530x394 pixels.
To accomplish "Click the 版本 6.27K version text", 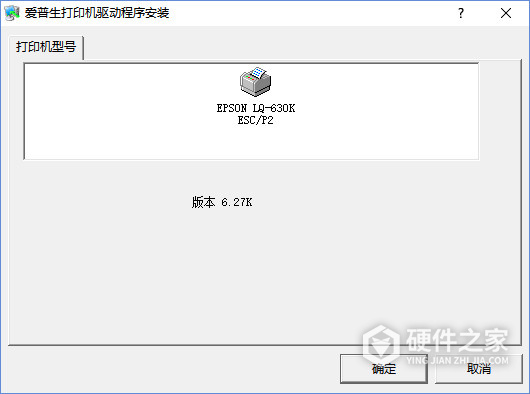I will point(222,202).
